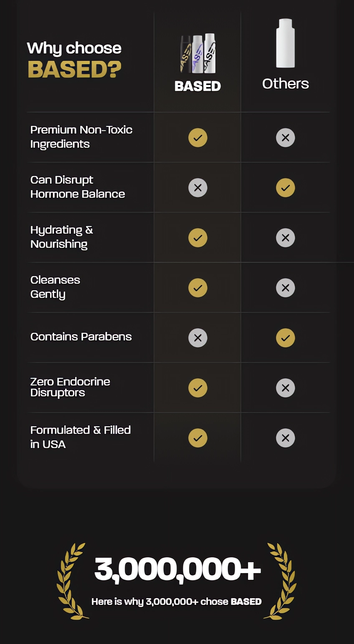
Task: Click the BASED product bottles image
Action: coord(198,53)
